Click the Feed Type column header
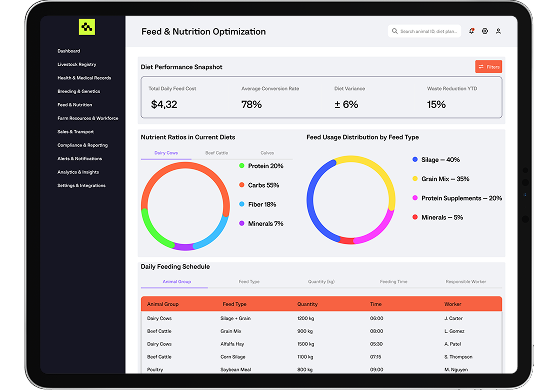The image size is (560, 391). click(235, 304)
